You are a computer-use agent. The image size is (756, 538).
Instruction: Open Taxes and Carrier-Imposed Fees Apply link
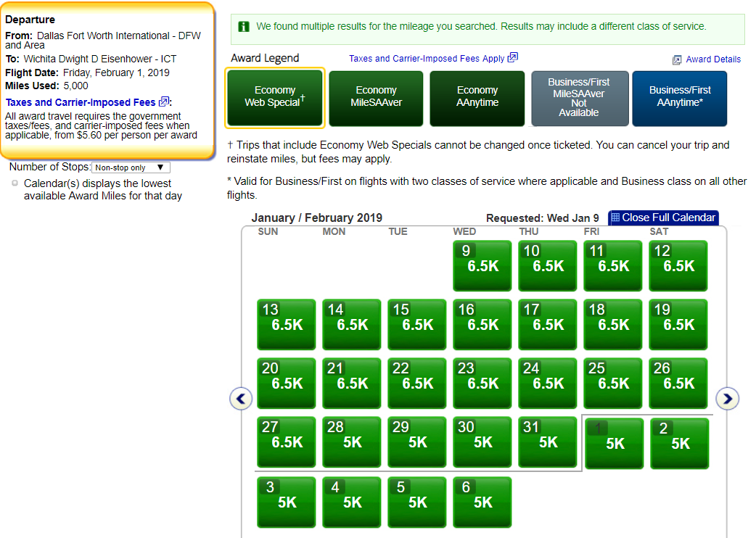coord(427,59)
